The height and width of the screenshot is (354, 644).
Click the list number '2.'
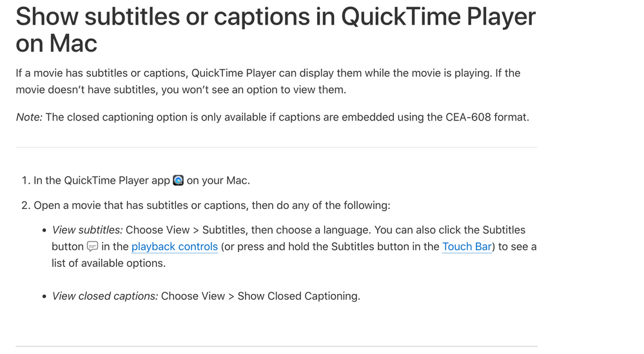click(x=26, y=206)
